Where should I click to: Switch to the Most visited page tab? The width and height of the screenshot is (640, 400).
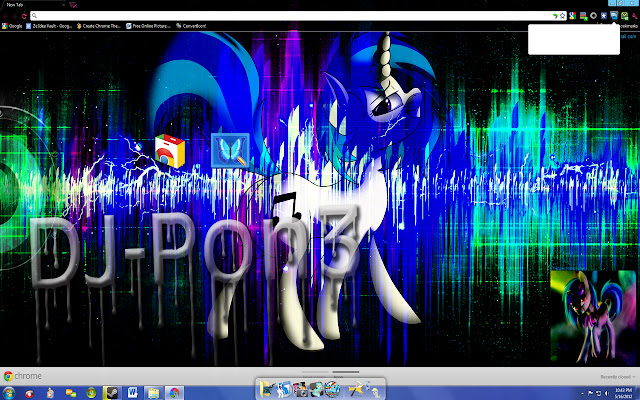(x=315, y=372)
